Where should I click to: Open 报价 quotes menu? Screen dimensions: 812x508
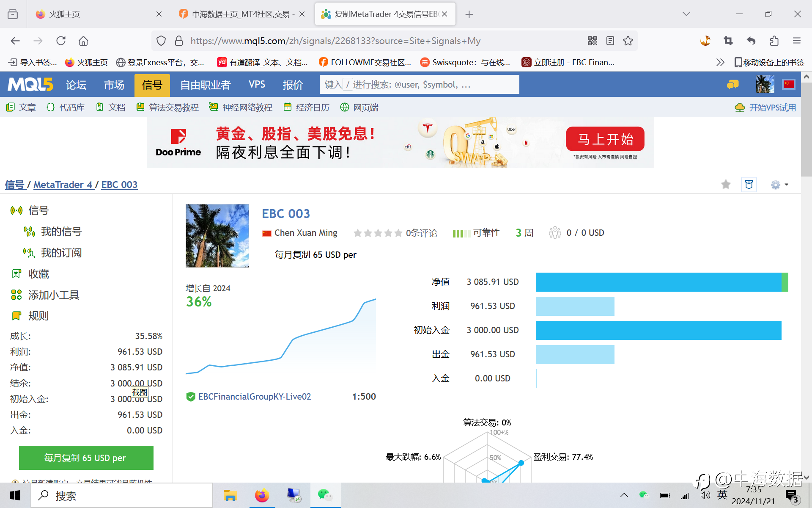click(x=293, y=85)
